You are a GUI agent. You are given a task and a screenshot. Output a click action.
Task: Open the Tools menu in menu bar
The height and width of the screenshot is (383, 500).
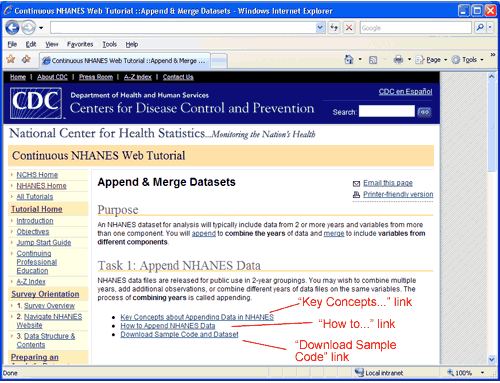click(x=109, y=44)
